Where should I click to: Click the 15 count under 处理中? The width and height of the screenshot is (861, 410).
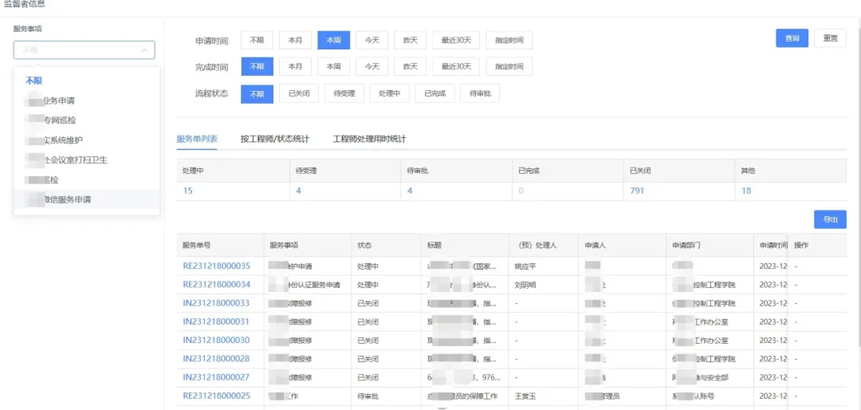tap(188, 190)
